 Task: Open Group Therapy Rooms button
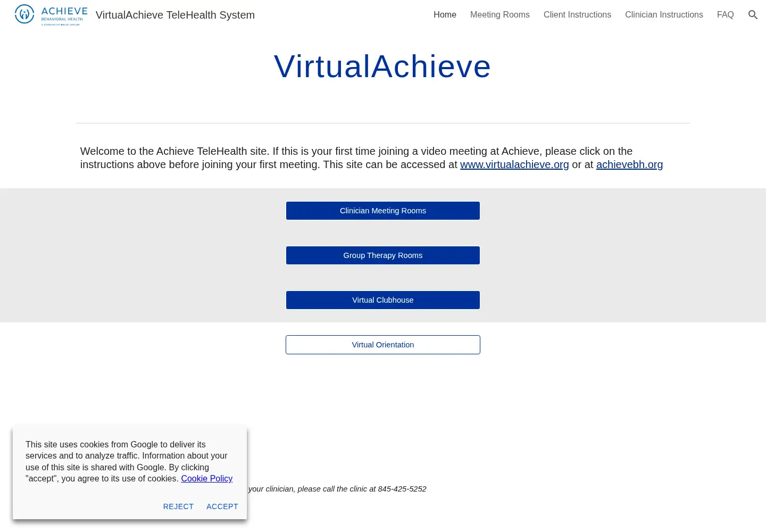[383, 255]
